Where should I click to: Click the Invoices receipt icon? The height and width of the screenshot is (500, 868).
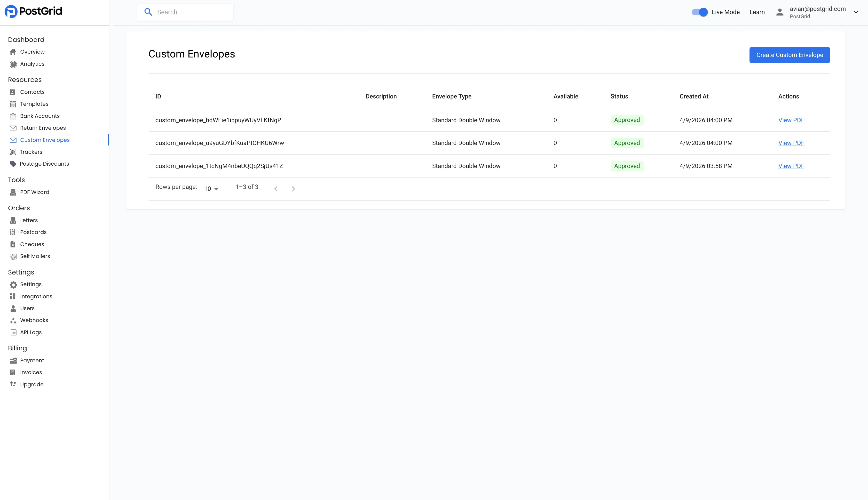[x=13, y=372]
